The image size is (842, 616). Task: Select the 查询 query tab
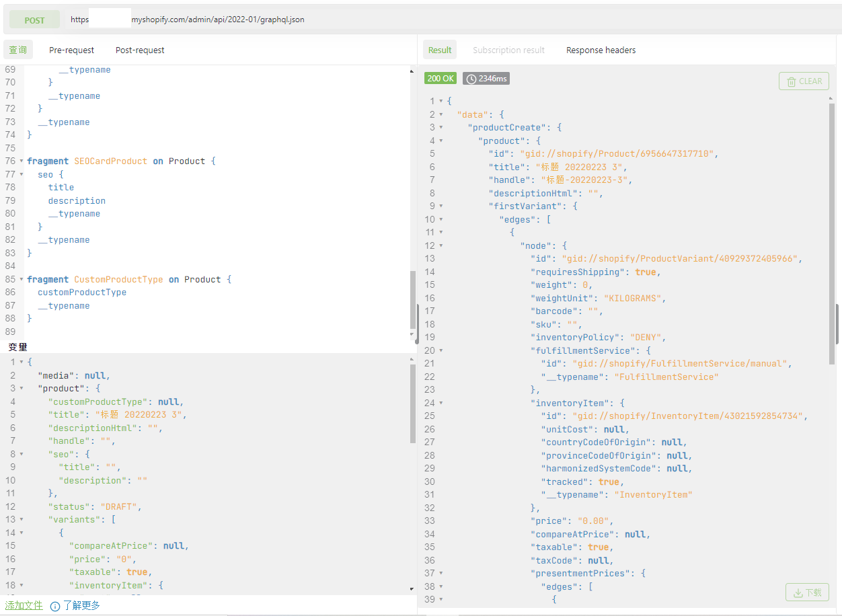pyautogui.click(x=18, y=50)
